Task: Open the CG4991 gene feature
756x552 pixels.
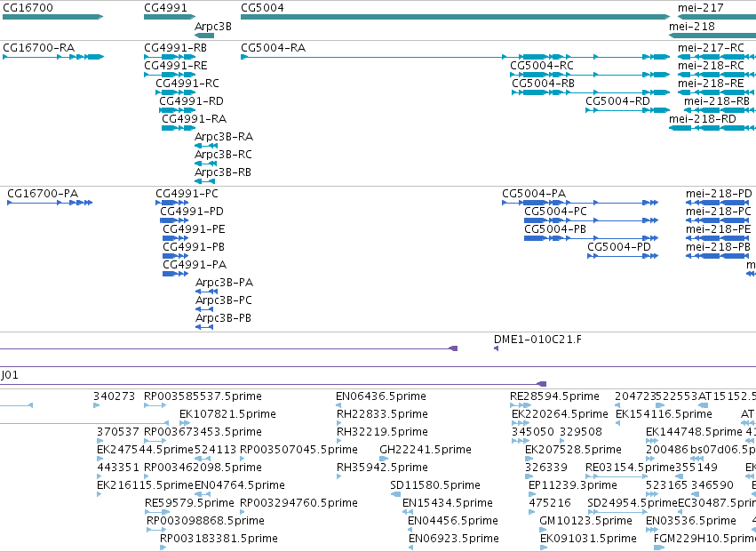Action: [x=170, y=17]
